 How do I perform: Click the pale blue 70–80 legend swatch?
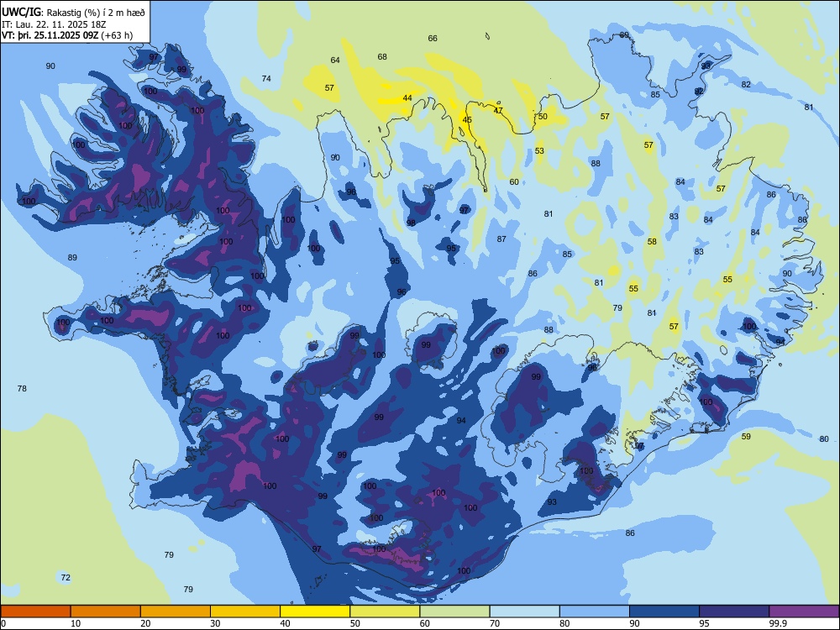[524, 612]
